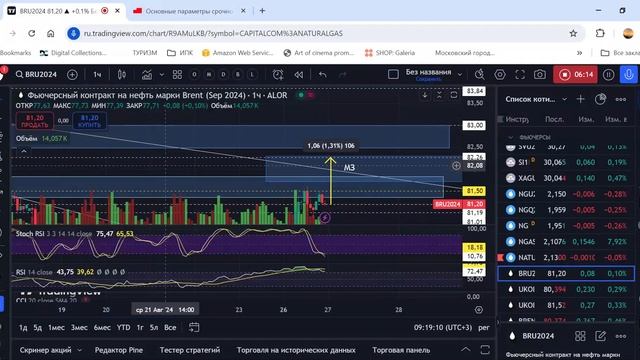This screenshot has width=640, height=360.
Task: Open the Торговая панель tab
Action: 401,350
